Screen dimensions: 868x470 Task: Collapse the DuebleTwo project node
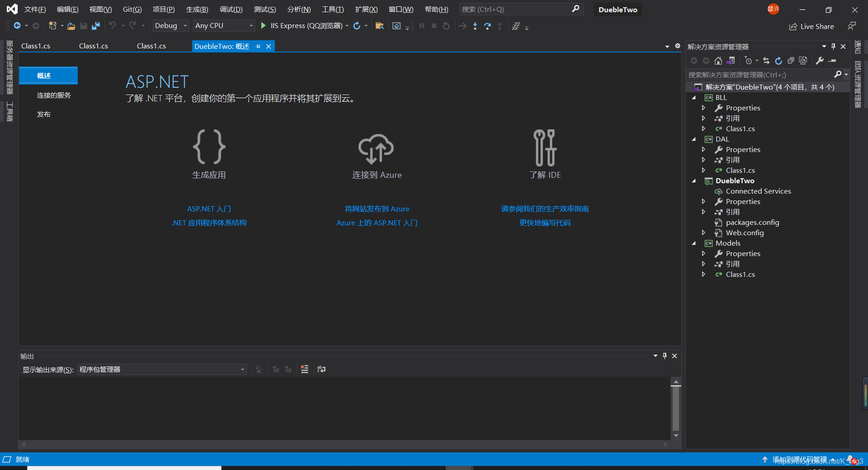pos(694,181)
